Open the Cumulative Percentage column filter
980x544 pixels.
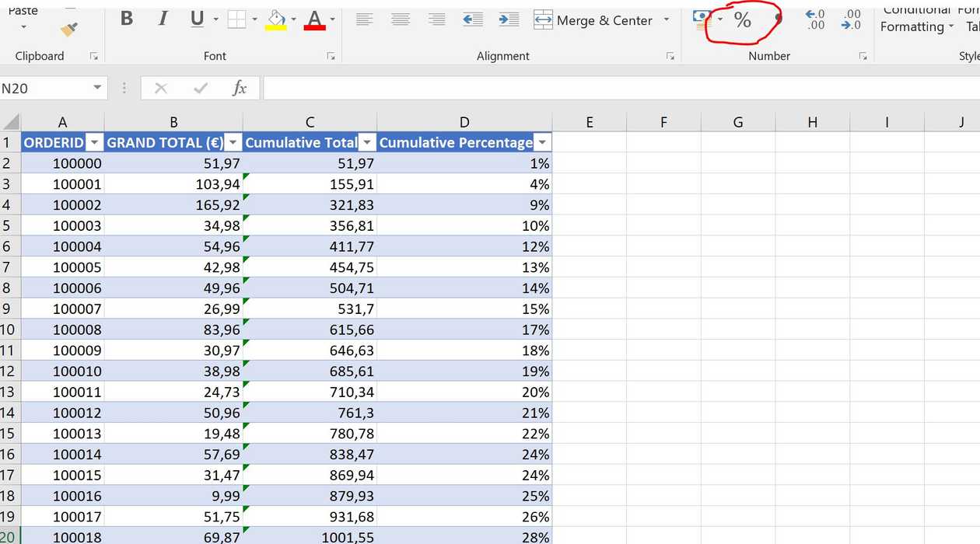[x=542, y=142]
